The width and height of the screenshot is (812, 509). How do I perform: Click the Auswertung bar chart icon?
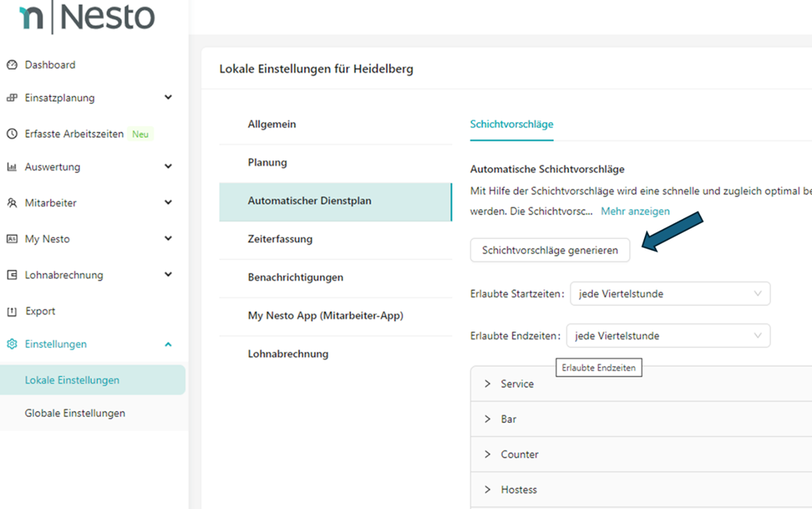(12, 167)
